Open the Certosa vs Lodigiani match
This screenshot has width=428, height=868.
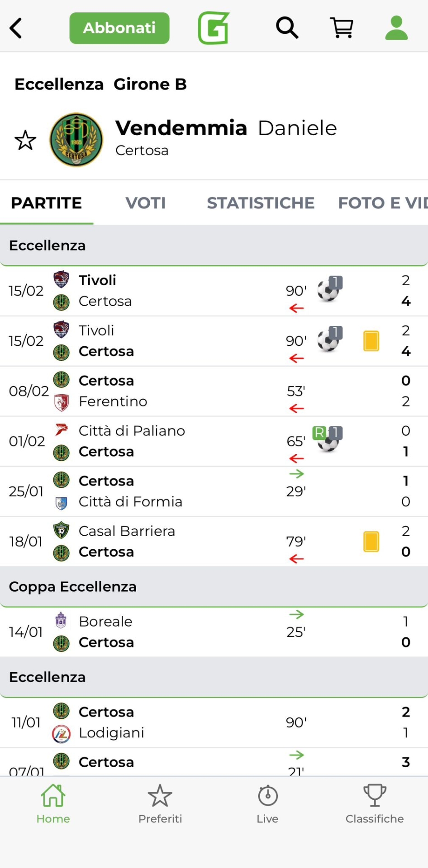tap(181, 722)
